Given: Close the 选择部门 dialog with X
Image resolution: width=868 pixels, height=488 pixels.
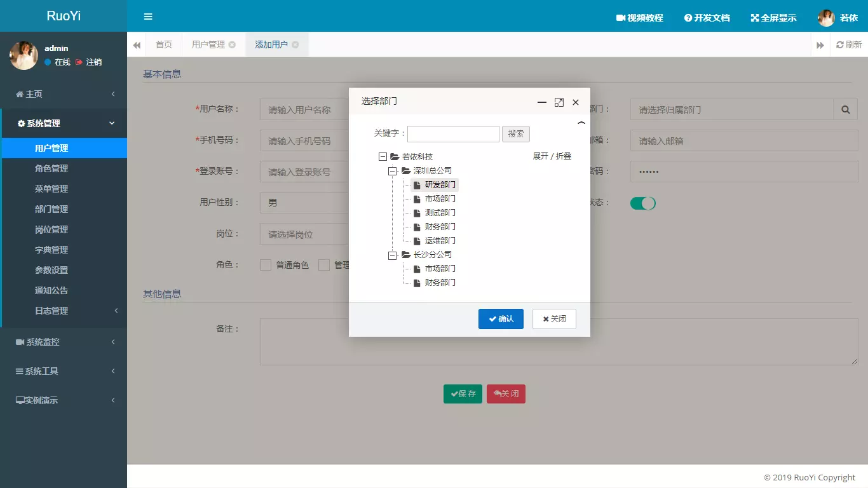Looking at the screenshot, I should [576, 102].
